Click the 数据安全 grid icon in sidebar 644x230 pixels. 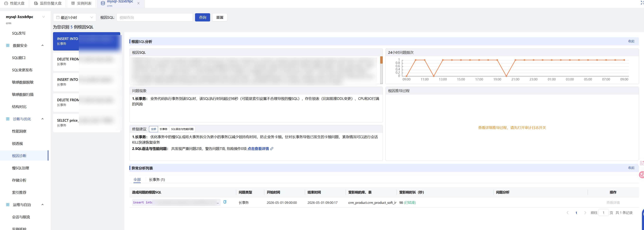[8, 45]
